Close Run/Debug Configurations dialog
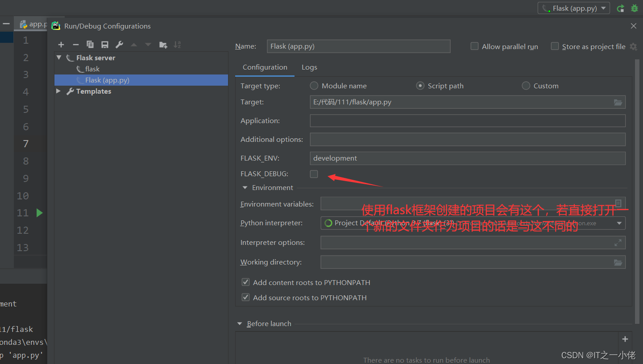 pyautogui.click(x=634, y=26)
